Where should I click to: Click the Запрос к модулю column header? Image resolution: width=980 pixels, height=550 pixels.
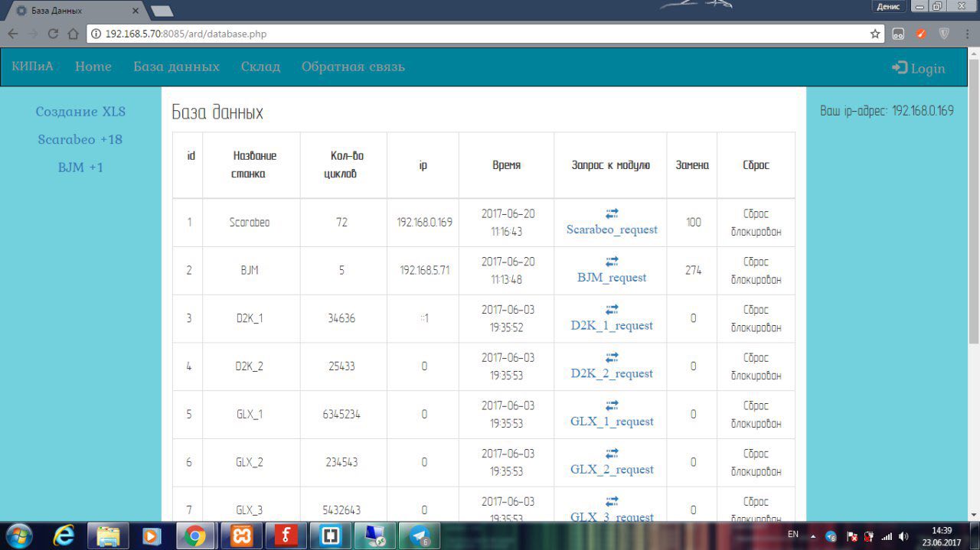[x=610, y=164]
